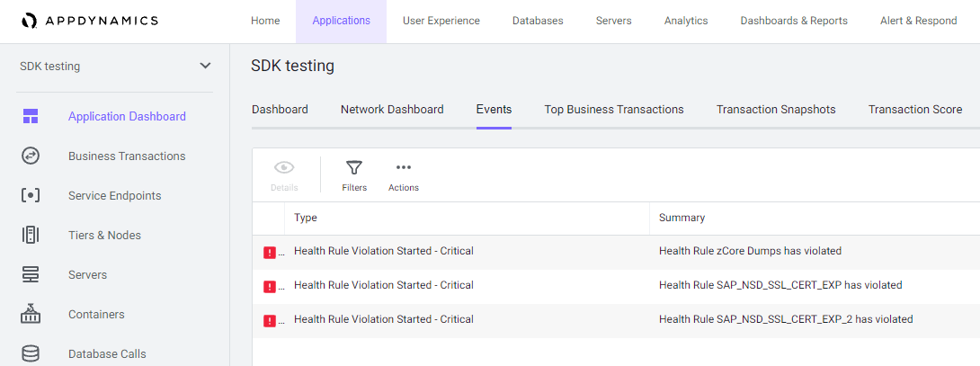Click Type cell in zCore Dumps row
Image resolution: width=980 pixels, height=366 pixels.
[x=384, y=251]
